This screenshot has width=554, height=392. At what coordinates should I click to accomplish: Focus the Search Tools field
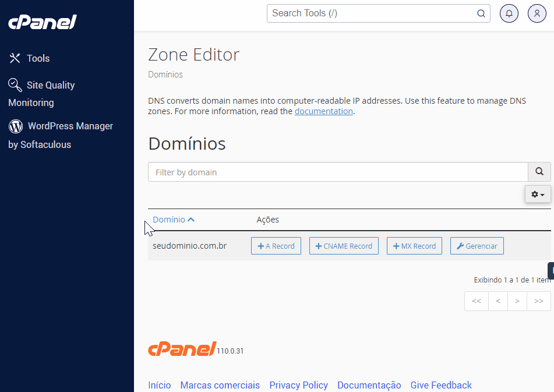pyautogui.click(x=379, y=13)
